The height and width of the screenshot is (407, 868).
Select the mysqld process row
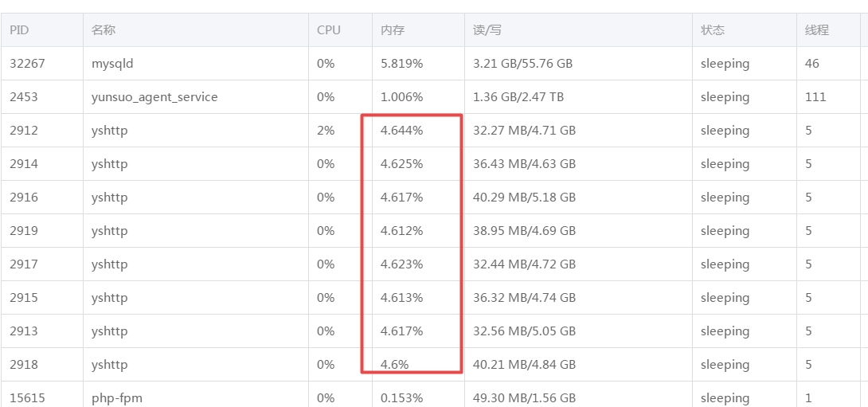112,64
